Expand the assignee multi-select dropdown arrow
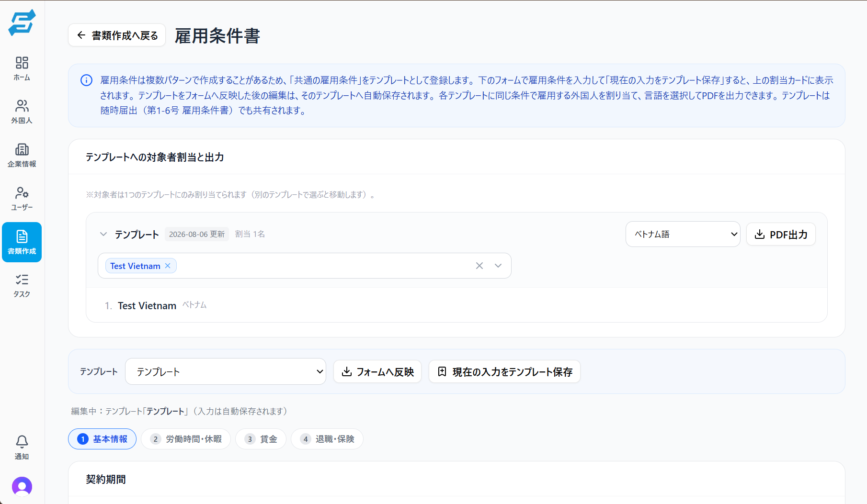 498,266
